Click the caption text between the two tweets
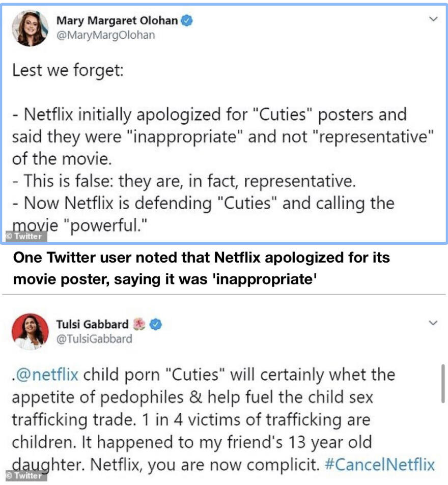 [199, 270]
